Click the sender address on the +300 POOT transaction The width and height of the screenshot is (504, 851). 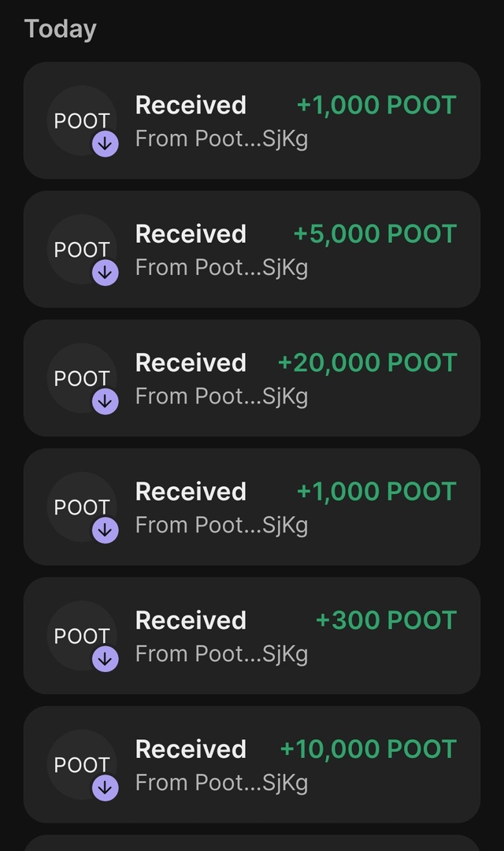(x=221, y=654)
